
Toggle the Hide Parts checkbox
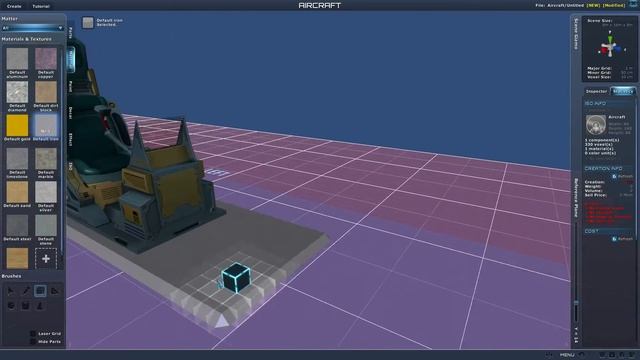[x=33, y=342]
